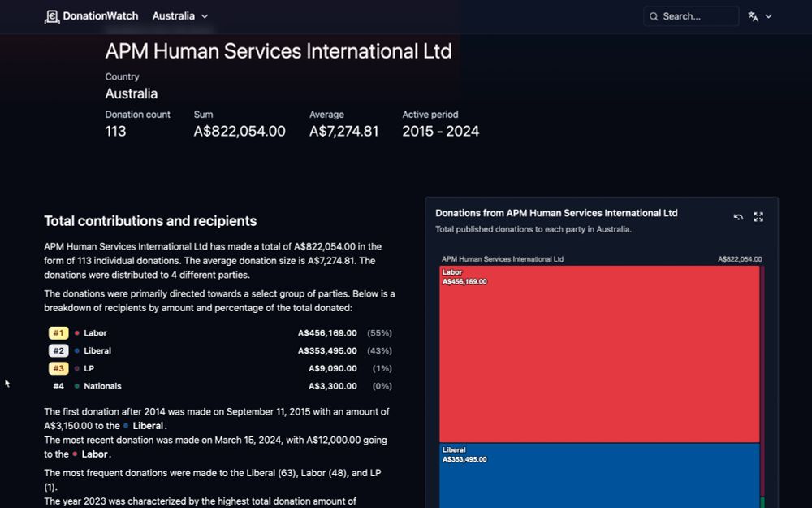Image resolution: width=812 pixels, height=508 pixels.
Task: Click the Sum value A$822,054.00 in header
Action: tap(240, 131)
